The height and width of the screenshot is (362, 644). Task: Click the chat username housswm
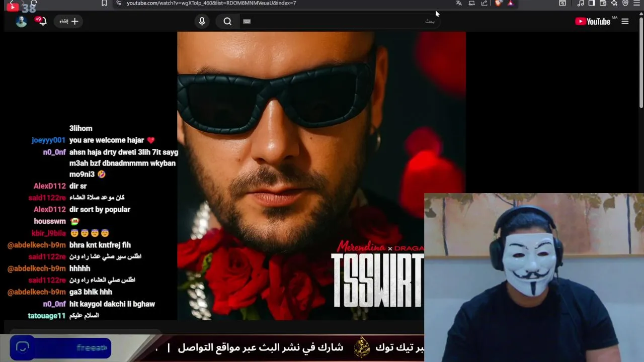pos(50,221)
